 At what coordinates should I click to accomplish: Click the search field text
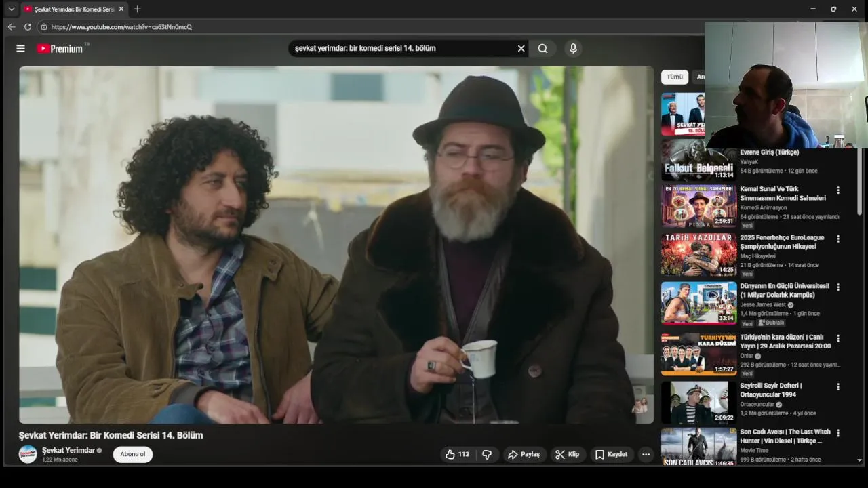pyautogui.click(x=365, y=48)
